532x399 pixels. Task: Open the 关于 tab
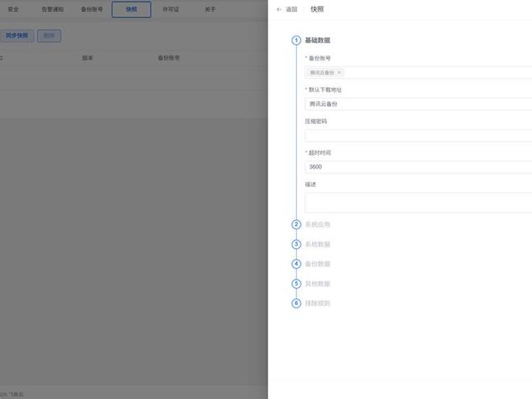210,9
